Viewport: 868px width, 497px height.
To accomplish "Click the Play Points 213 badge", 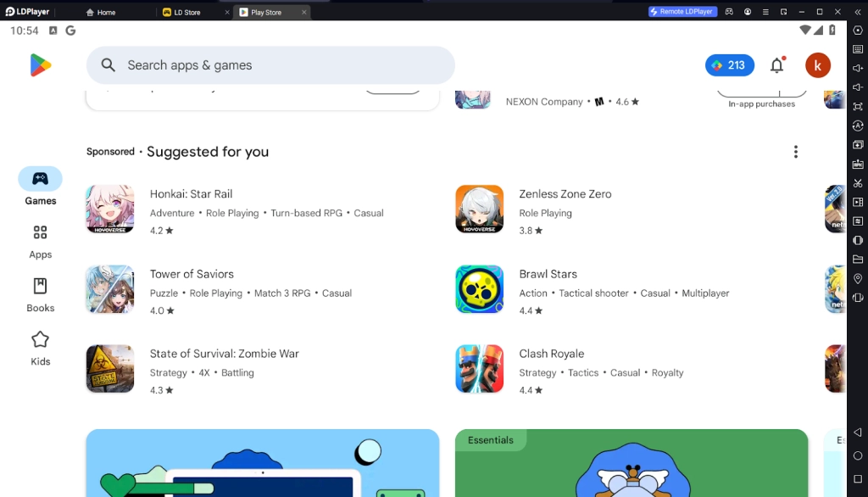I will click(729, 65).
